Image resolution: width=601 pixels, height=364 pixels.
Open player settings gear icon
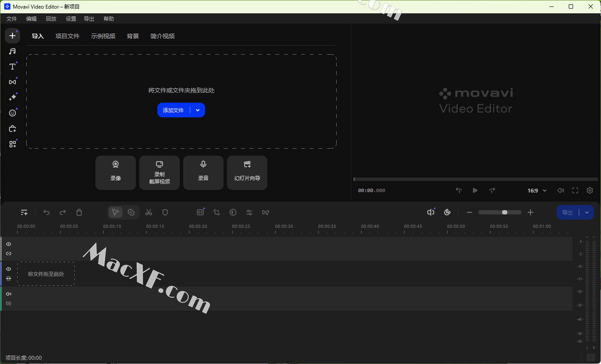point(590,190)
